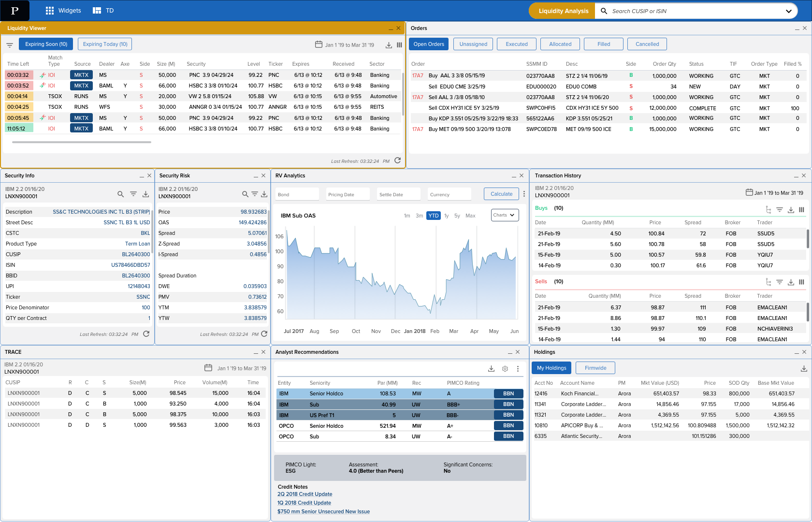Select YTD chart range
Image resolution: width=812 pixels, height=522 pixels.
point(434,216)
